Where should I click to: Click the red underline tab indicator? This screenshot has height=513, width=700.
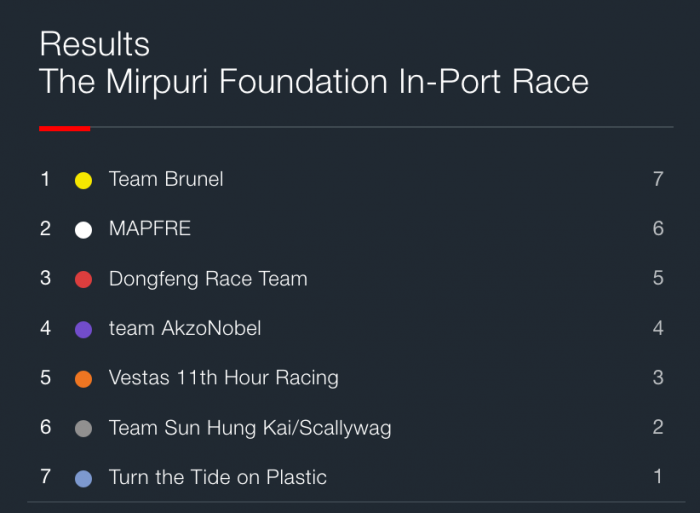tap(65, 129)
